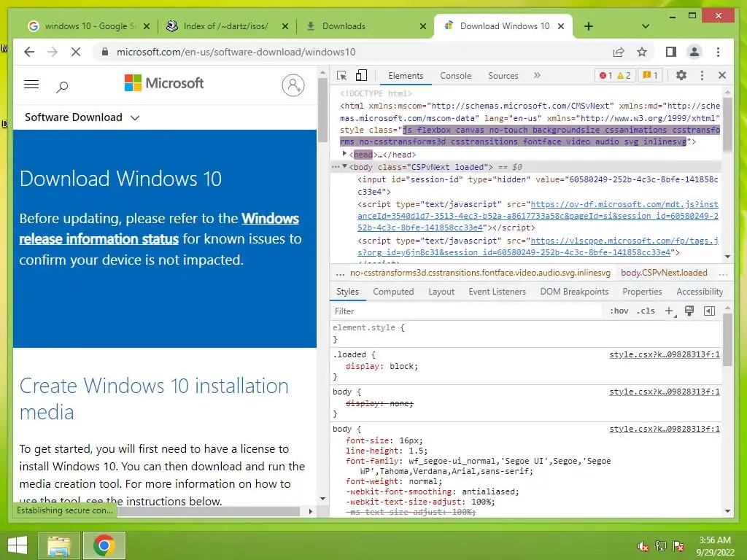Toggle rendering emulations paintbrush icon
The width and height of the screenshot is (747, 560).
click(689, 311)
